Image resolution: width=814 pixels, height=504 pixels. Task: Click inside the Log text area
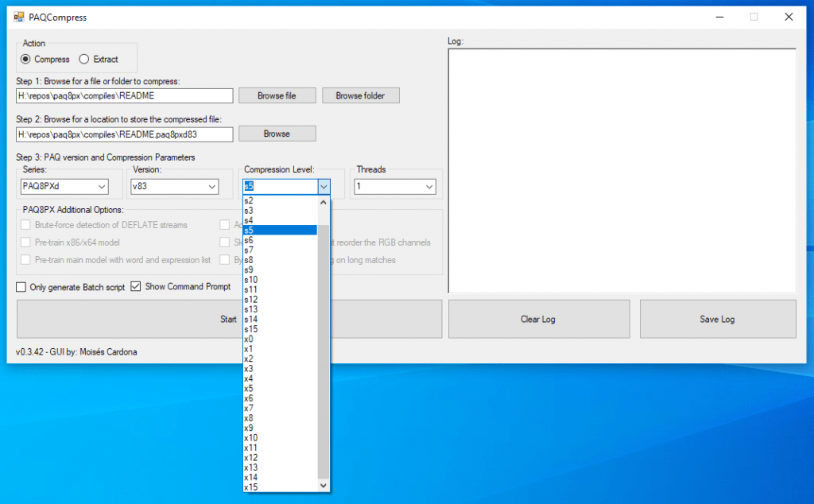pyautogui.click(x=622, y=171)
